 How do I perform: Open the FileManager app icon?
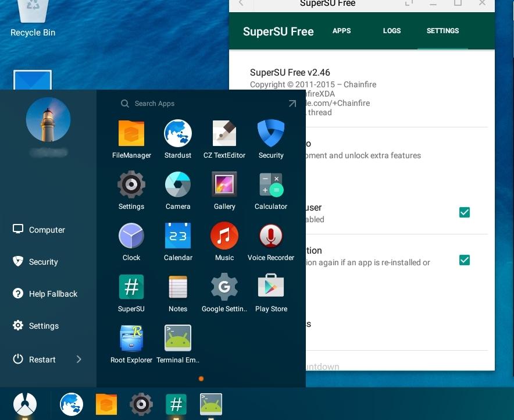131,133
